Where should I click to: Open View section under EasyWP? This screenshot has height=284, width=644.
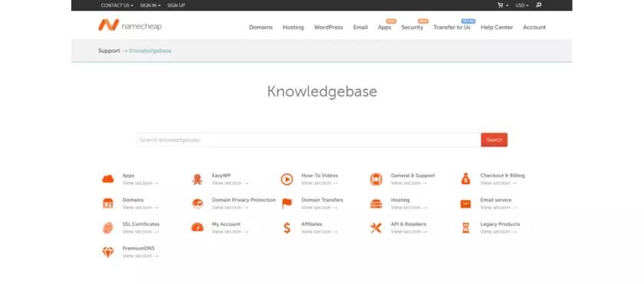pos(229,183)
